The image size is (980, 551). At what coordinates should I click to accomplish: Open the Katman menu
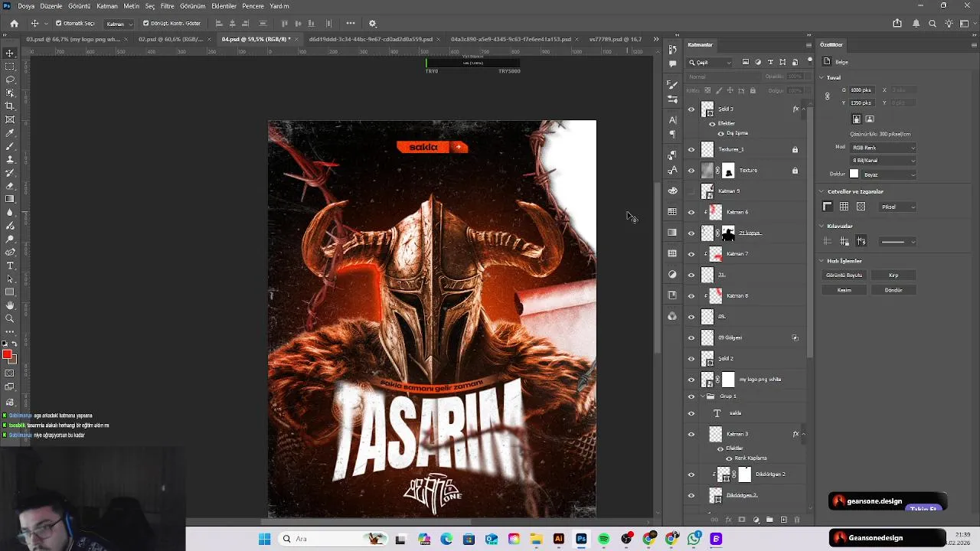(107, 6)
